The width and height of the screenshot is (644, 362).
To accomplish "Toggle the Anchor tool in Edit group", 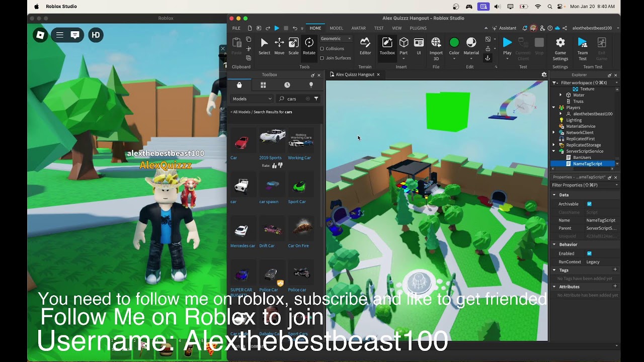I will click(488, 58).
